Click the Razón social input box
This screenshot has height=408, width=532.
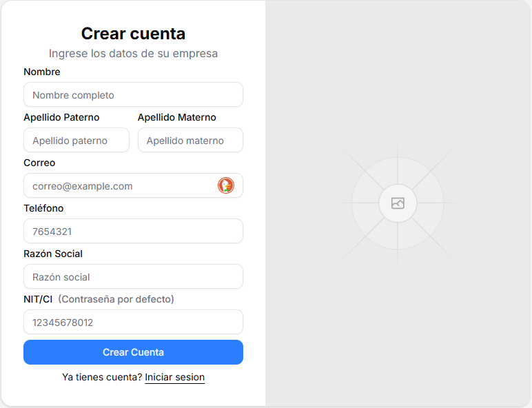(133, 277)
